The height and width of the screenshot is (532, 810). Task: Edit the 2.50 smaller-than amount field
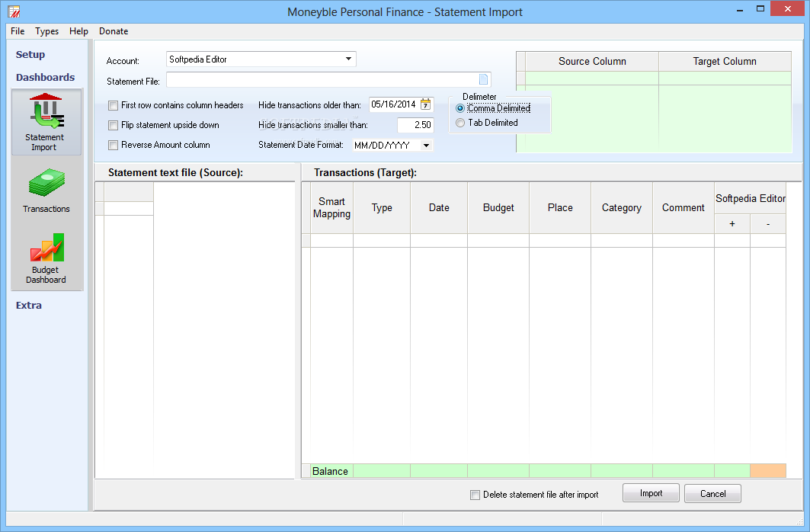click(x=415, y=125)
